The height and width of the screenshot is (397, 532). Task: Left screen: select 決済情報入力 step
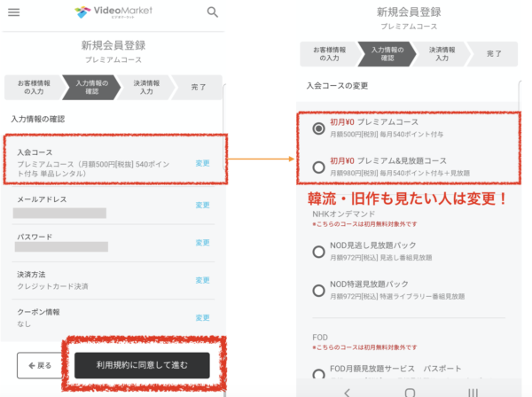pos(146,88)
